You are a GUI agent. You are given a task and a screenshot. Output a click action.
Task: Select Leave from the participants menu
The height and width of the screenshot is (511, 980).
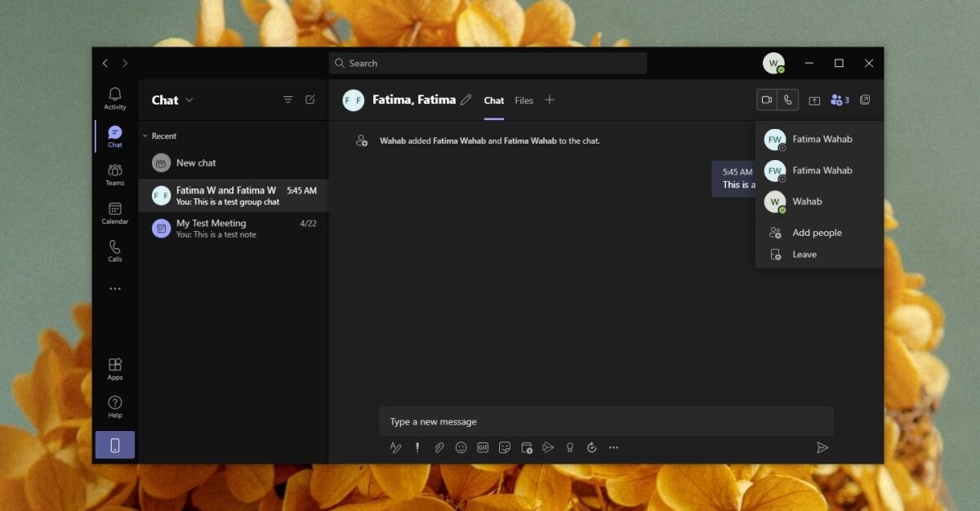point(804,254)
